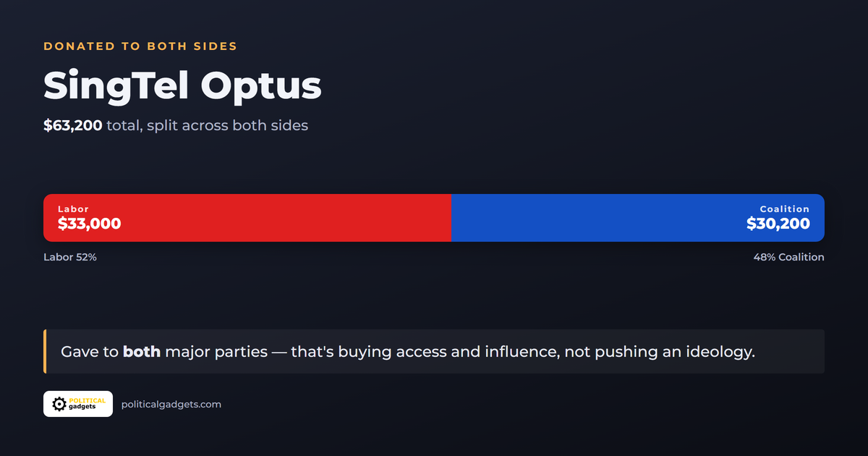Click the $63,200 total amount

(72, 125)
